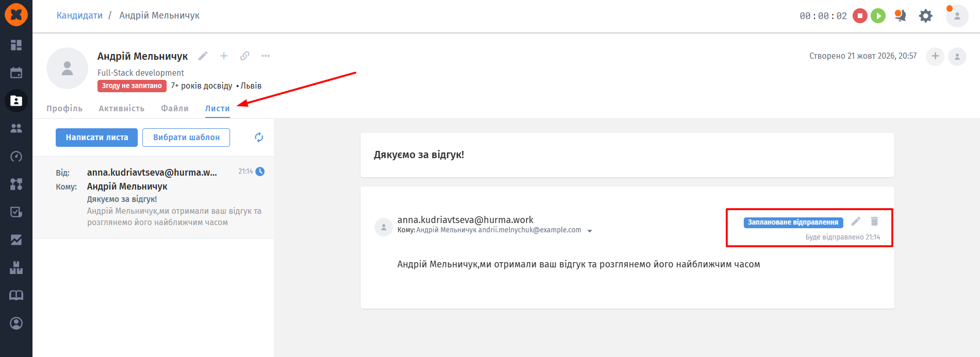Click the Написати листа button
The height and width of the screenshot is (357, 980).
[96, 138]
